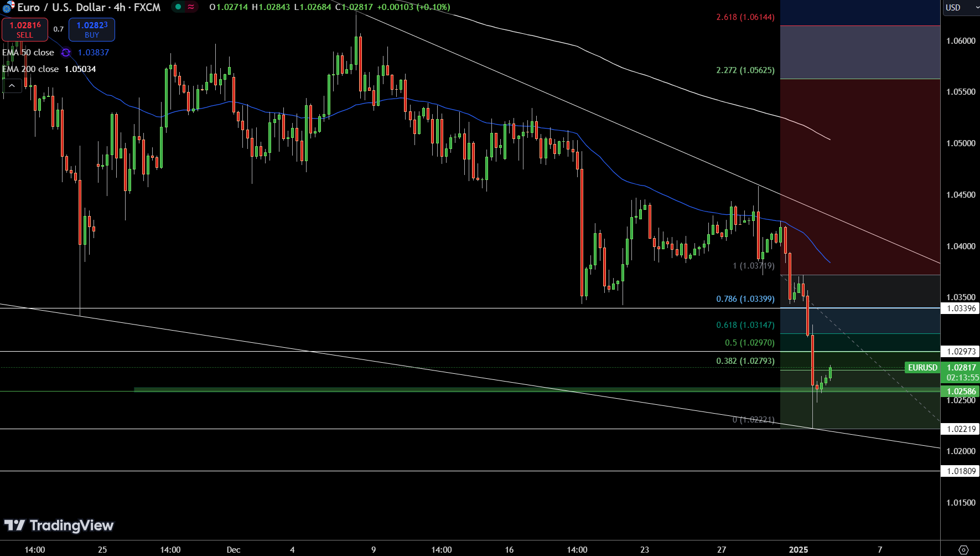The height and width of the screenshot is (556, 980).
Task: Select the EMA 50 close legend
Action: click(28, 53)
